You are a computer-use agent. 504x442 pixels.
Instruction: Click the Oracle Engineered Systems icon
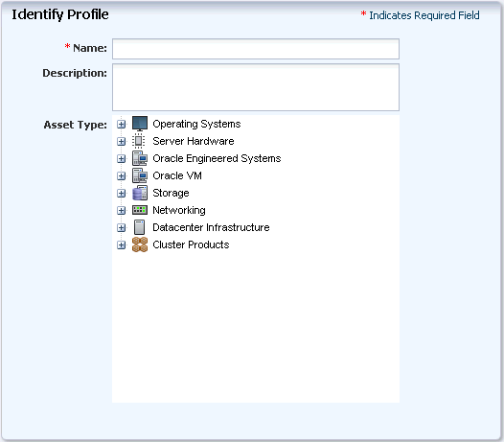point(140,158)
